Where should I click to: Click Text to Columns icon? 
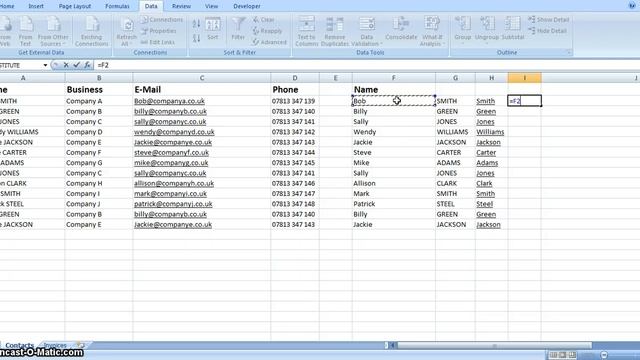click(307, 31)
